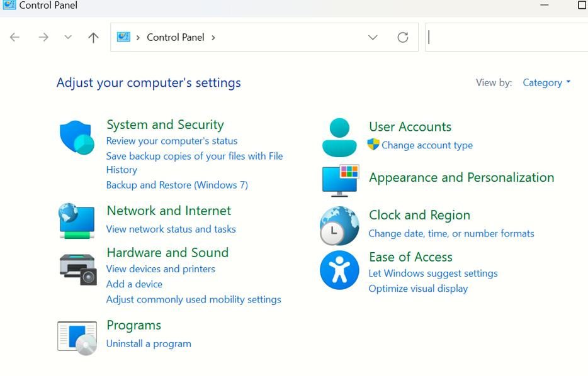588x376 pixels.
Task: Open the Programs disc icon
Action: tap(77, 338)
